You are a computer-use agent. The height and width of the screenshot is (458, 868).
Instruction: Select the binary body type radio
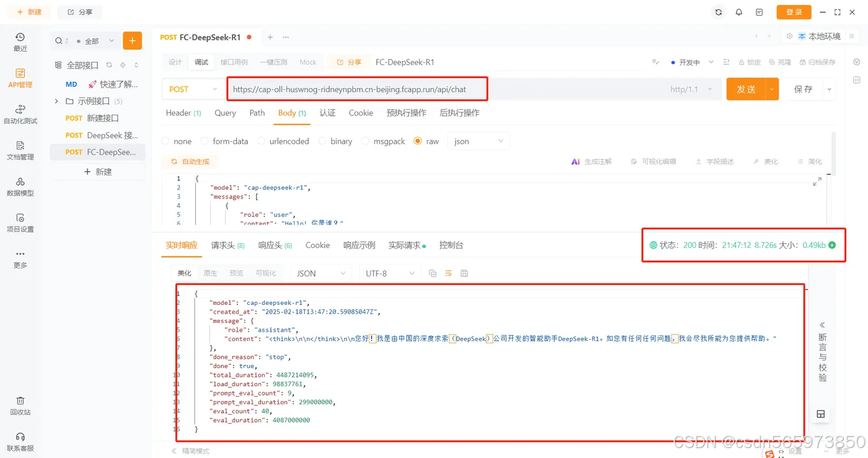[x=322, y=141]
